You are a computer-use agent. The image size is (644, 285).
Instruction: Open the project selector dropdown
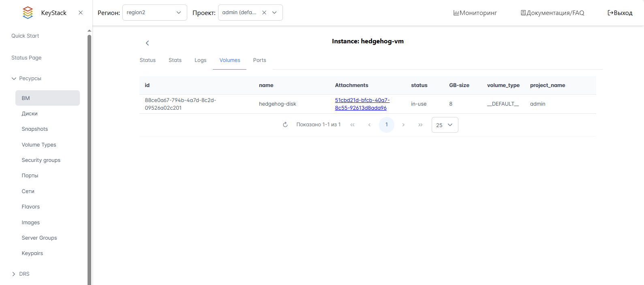pos(274,13)
